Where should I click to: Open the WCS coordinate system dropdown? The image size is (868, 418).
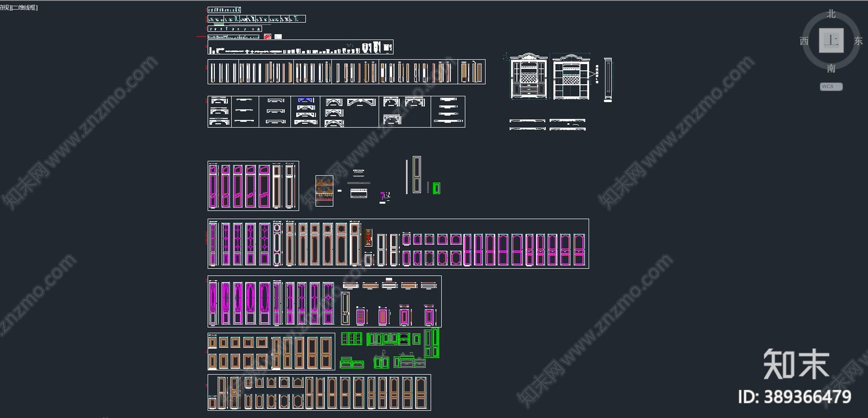[831, 86]
